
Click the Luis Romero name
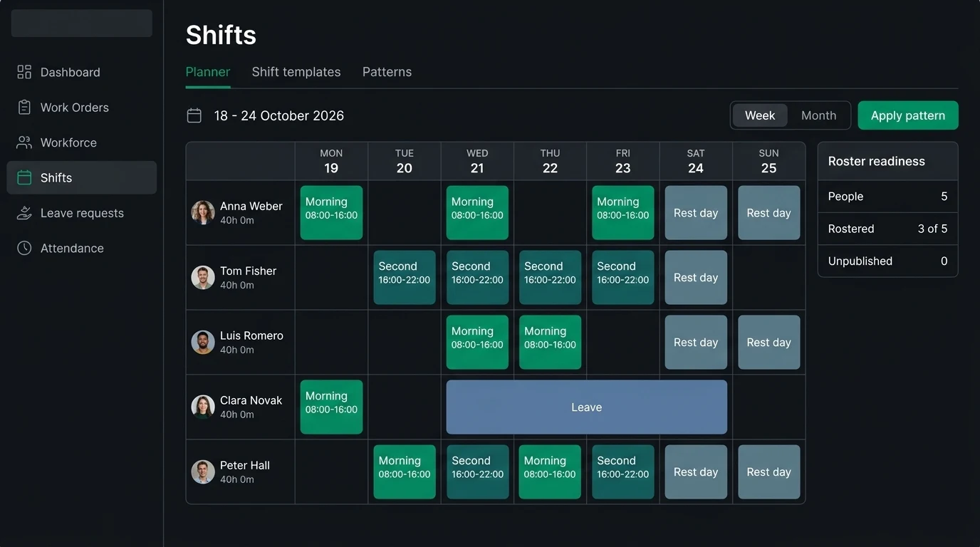pos(251,335)
